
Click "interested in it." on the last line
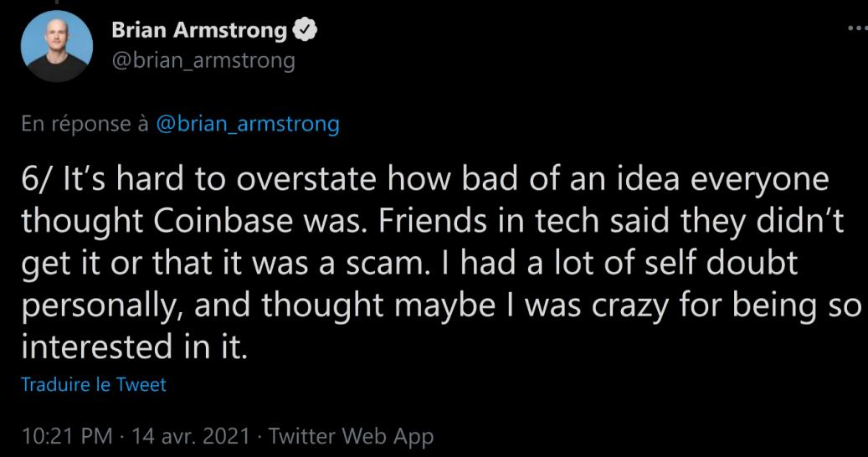pos(134,344)
